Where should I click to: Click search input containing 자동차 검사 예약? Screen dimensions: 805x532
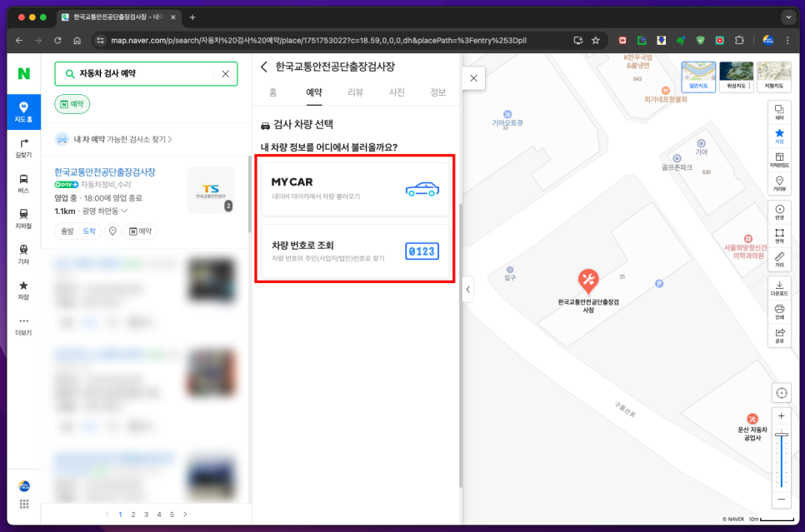pyautogui.click(x=146, y=74)
